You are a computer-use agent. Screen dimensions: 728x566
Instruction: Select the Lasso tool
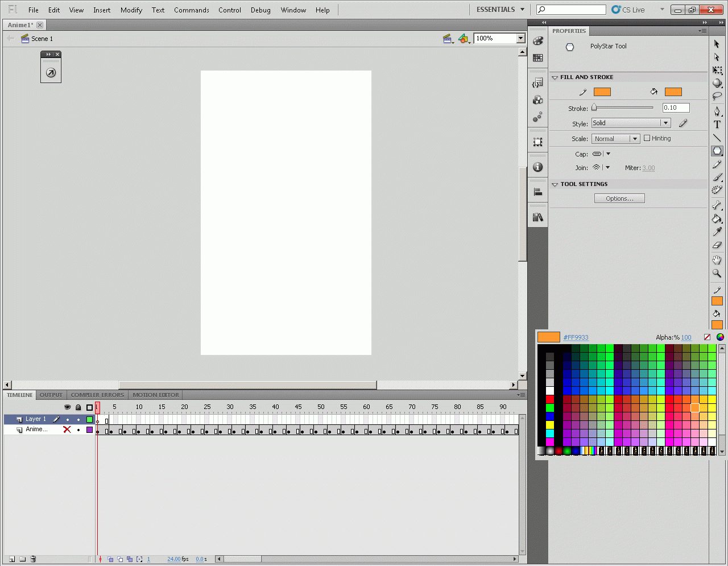(717, 96)
